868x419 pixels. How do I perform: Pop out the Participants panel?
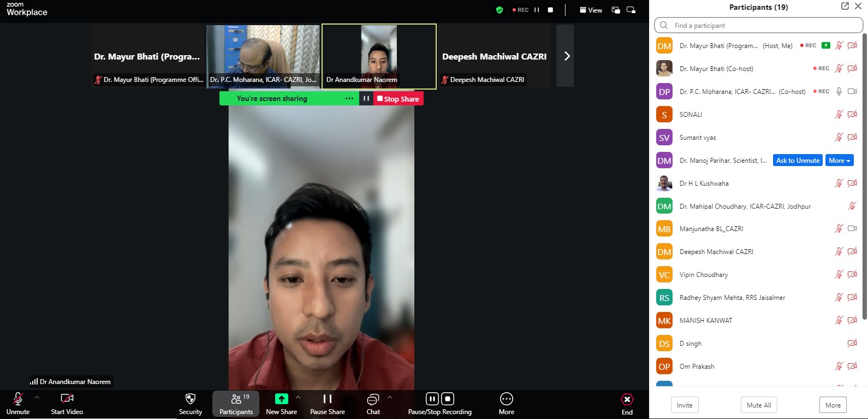coord(845,6)
